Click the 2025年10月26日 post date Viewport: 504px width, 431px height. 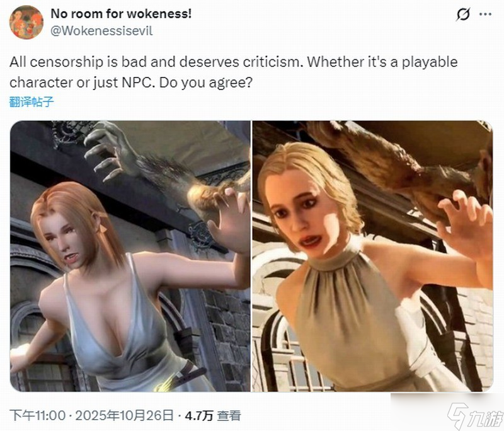pos(124,416)
